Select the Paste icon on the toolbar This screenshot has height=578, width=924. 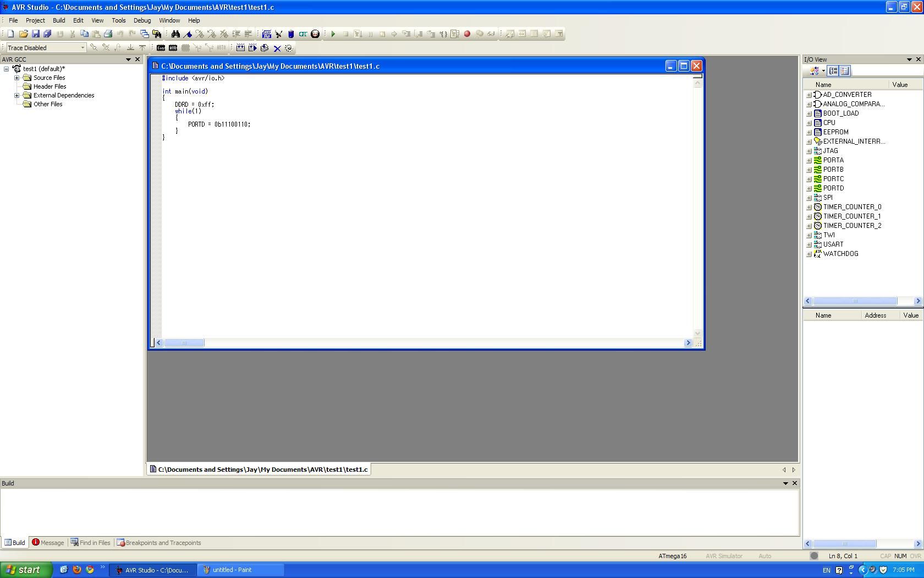coord(97,34)
